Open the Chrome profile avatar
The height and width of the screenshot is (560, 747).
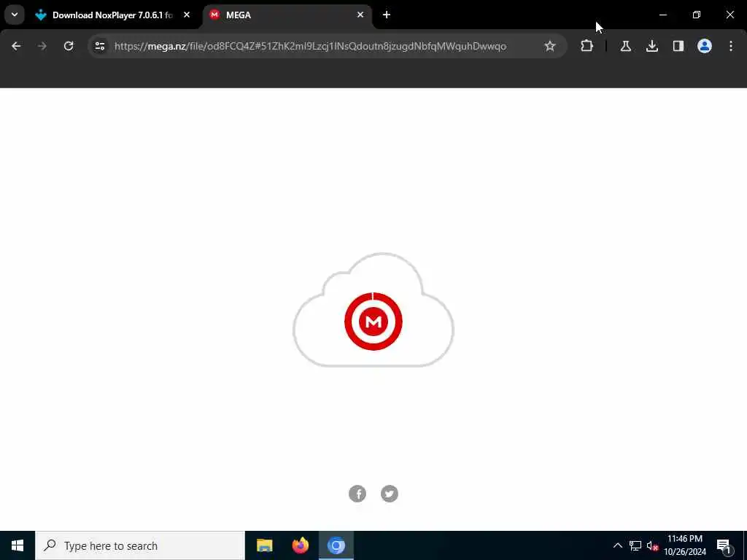click(x=705, y=46)
